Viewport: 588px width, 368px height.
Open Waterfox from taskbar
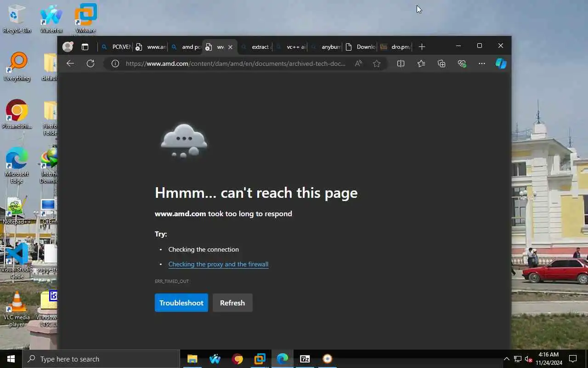pos(215,359)
